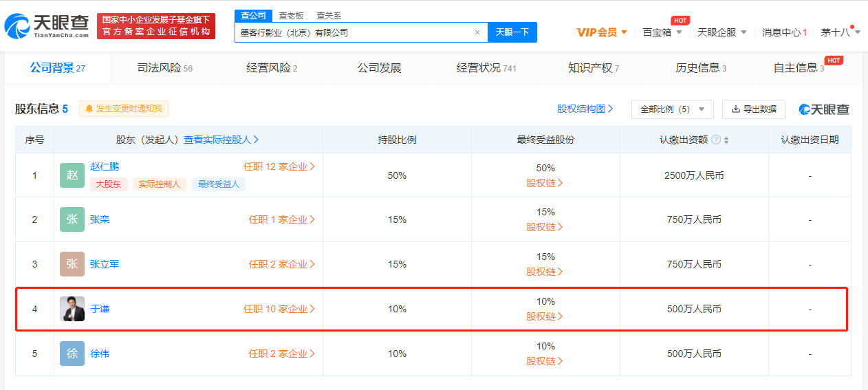Click the 天眼一下 search button
The image size is (868, 390).
[512, 32]
